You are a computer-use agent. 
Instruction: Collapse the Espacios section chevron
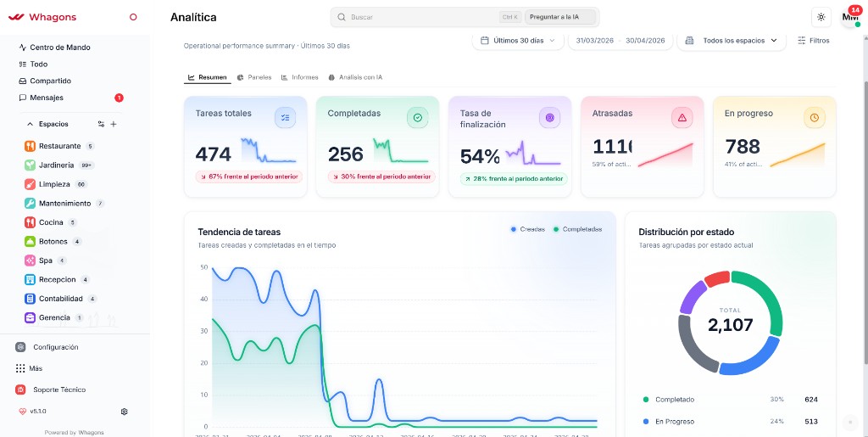[30, 124]
